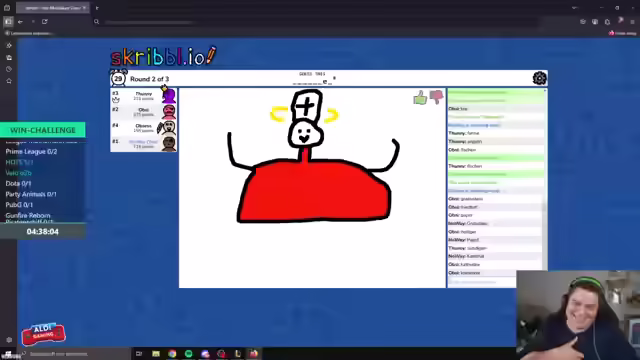Viewport: 640px width, 360px height.
Task: Select player Obsi in the player list
Action: (x=144, y=112)
